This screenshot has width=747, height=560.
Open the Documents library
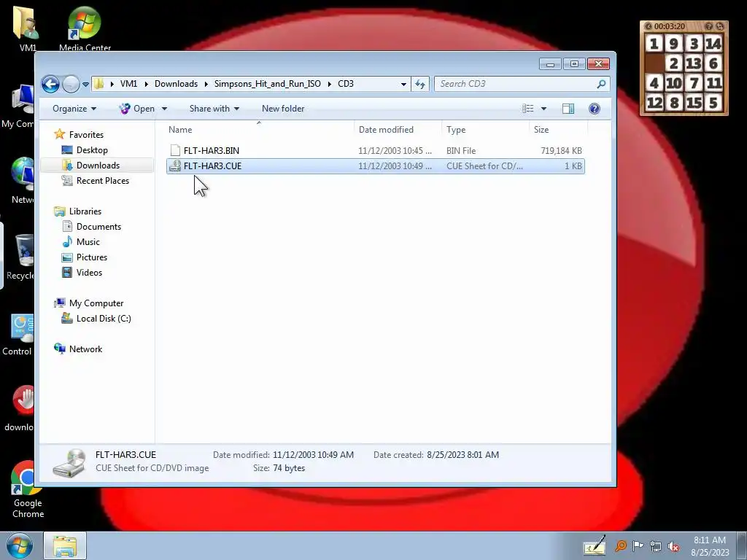[x=98, y=227]
